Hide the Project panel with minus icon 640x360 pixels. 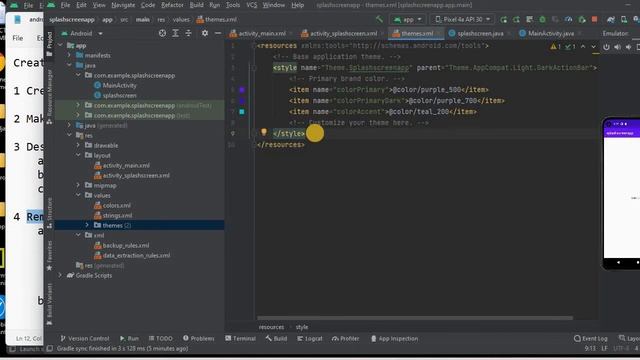coord(218,33)
